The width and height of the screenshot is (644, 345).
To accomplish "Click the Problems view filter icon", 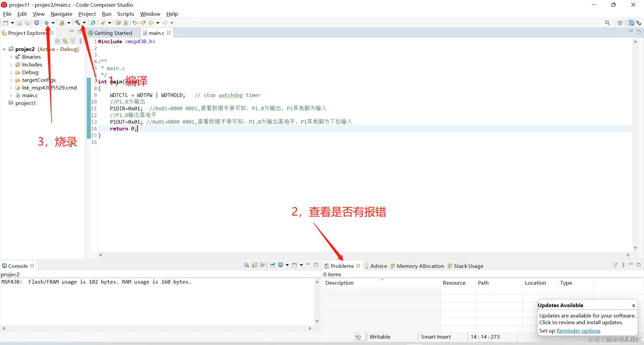I will 615,265.
